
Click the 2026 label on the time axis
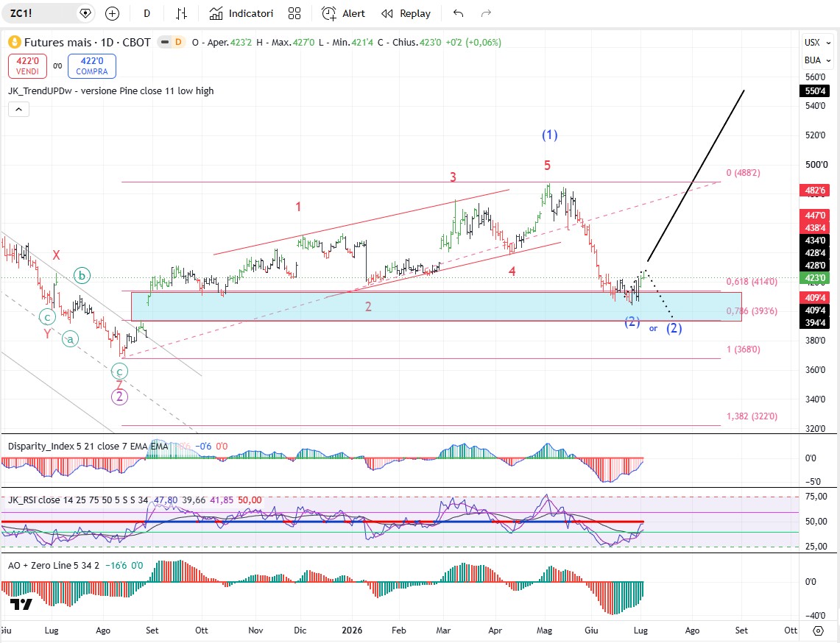(352, 630)
